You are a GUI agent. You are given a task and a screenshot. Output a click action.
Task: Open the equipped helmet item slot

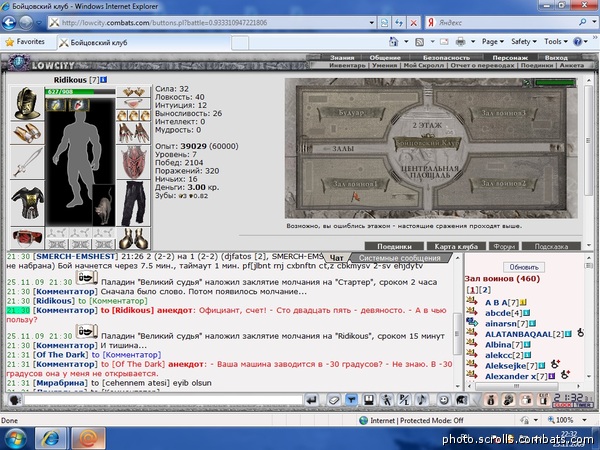point(27,104)
